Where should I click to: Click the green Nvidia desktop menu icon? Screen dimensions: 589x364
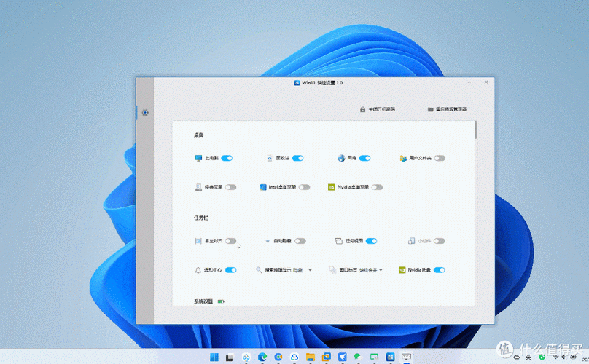pyautogui.click(x=332, y=187)
